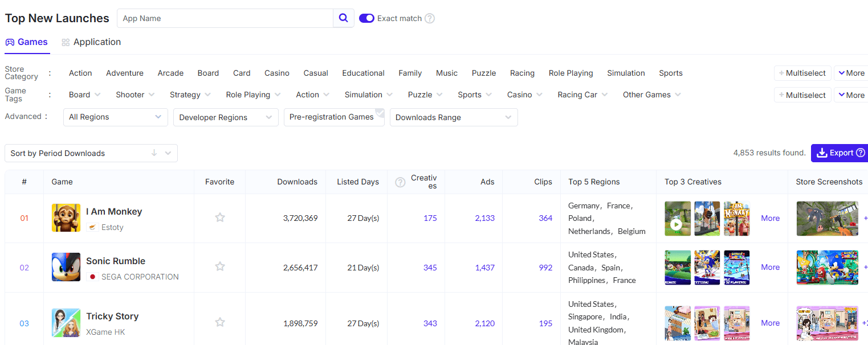Image resolution: width=868 pixels, height=345 pixels.
Task: Select the Puzzle store category
Action: (483, 73)
